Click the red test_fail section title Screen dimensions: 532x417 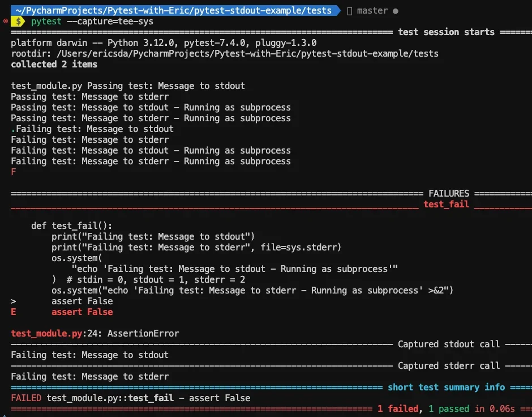[x=446, y=204]
